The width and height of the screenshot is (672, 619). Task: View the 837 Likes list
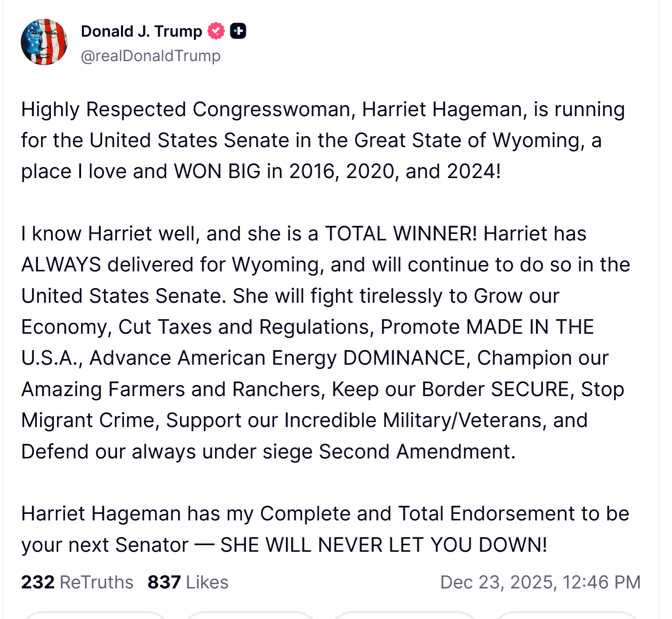click(188, 582)
